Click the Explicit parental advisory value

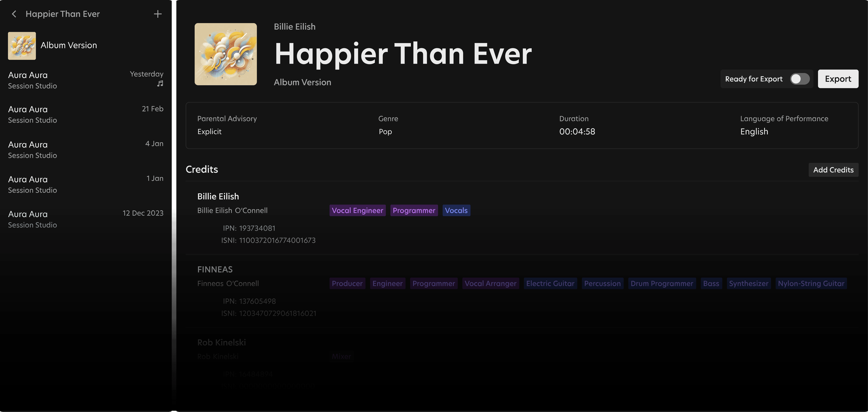click(209, 132)
